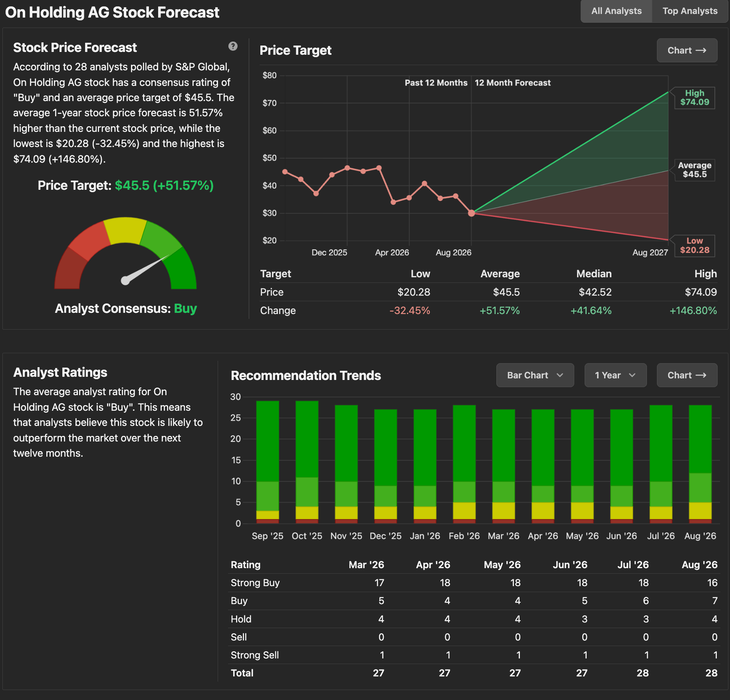Click the Strong Buy row label
This screenshot has height=700, width=730.
(x=255, y=583)
